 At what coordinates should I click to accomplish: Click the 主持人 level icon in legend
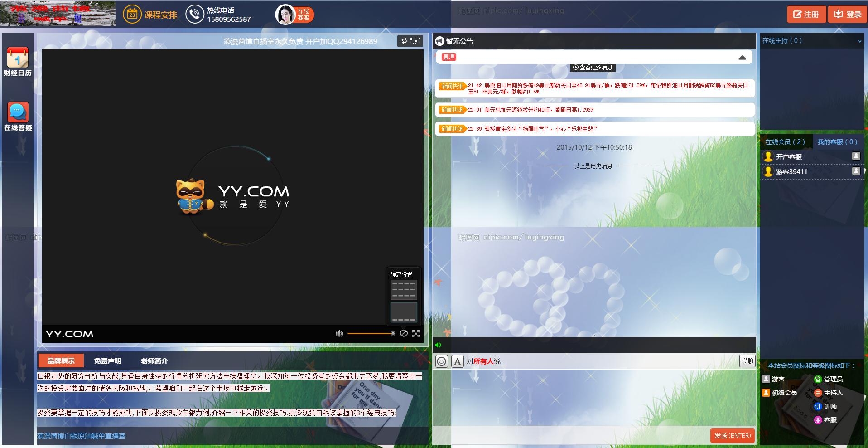tap(818, 393)
